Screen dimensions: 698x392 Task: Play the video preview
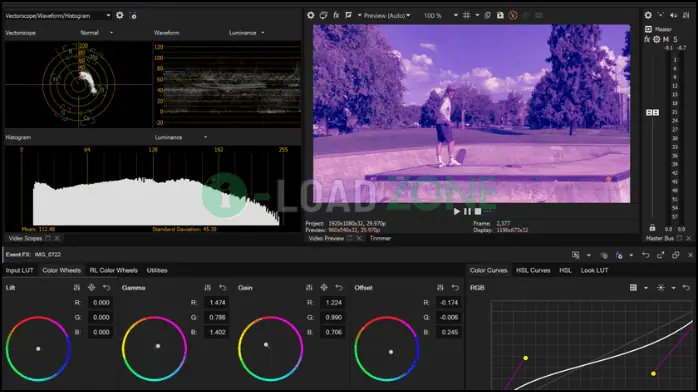click(456, 211)
